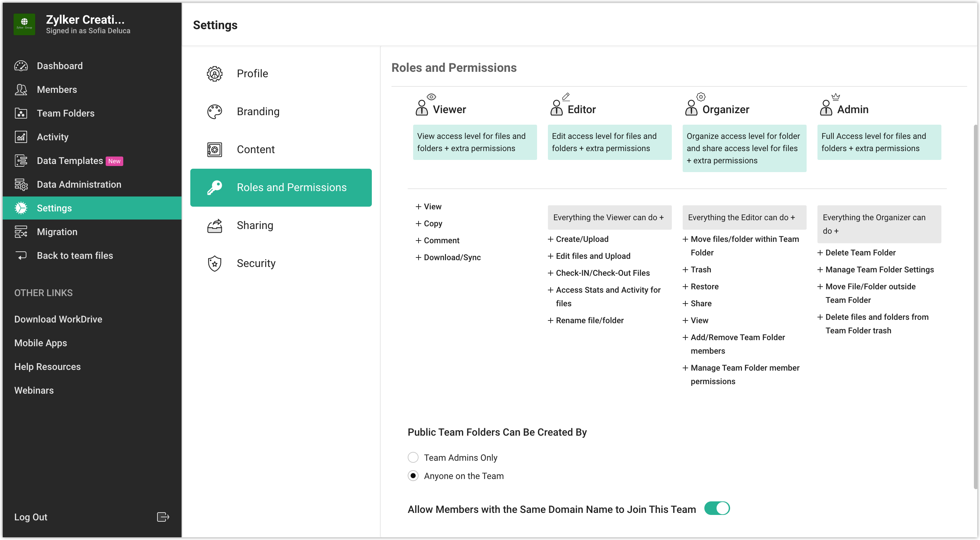Click the Dashboard gauge icon
Image resolution: width=980 pixels, height=540 pixels.
point(21,66)
